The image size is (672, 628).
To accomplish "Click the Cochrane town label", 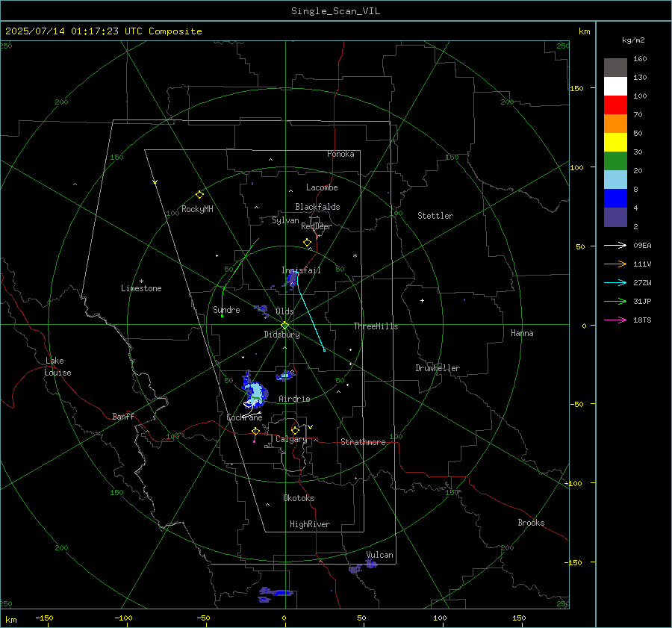I will point(244,417).
